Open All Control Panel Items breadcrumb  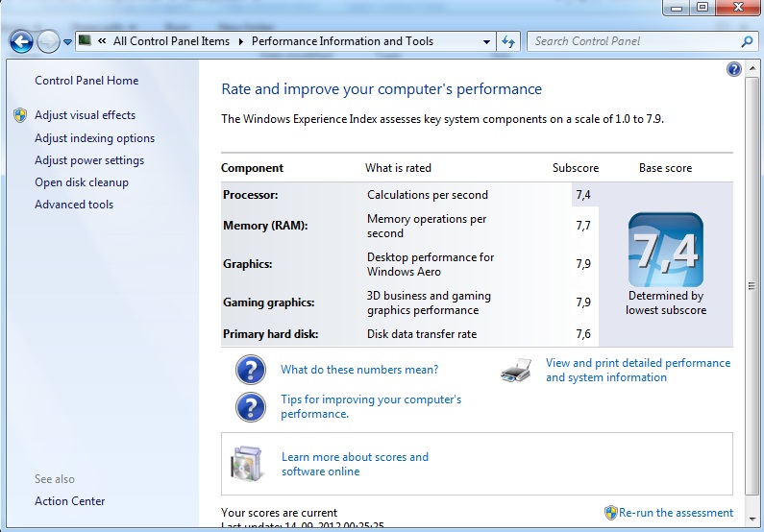(171, 41)
